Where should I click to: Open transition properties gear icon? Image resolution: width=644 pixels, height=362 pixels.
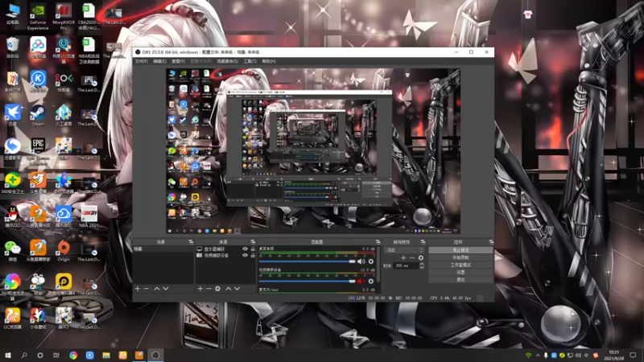click(420, 257)
